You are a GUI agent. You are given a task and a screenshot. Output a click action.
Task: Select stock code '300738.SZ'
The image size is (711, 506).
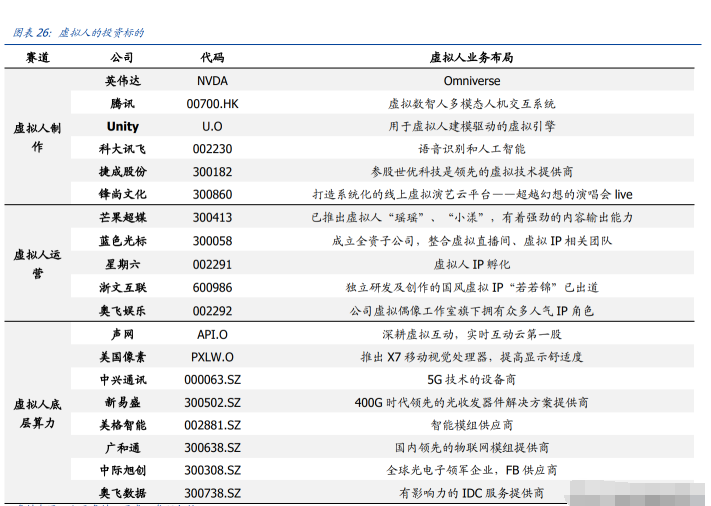point(212,493)
